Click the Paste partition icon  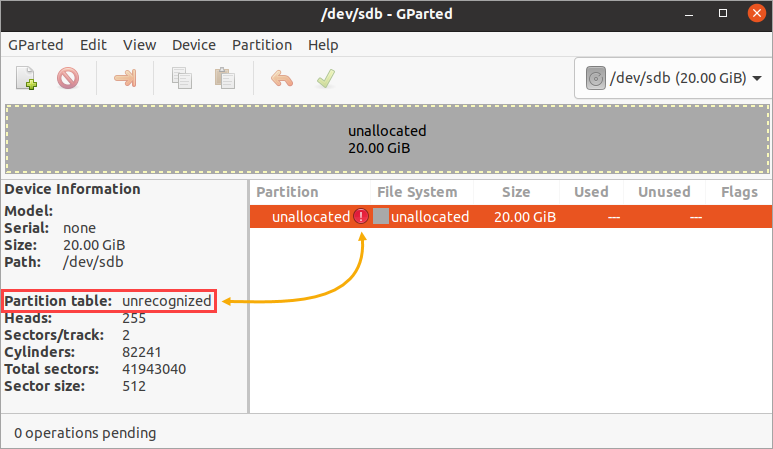[x=225, y=78]
